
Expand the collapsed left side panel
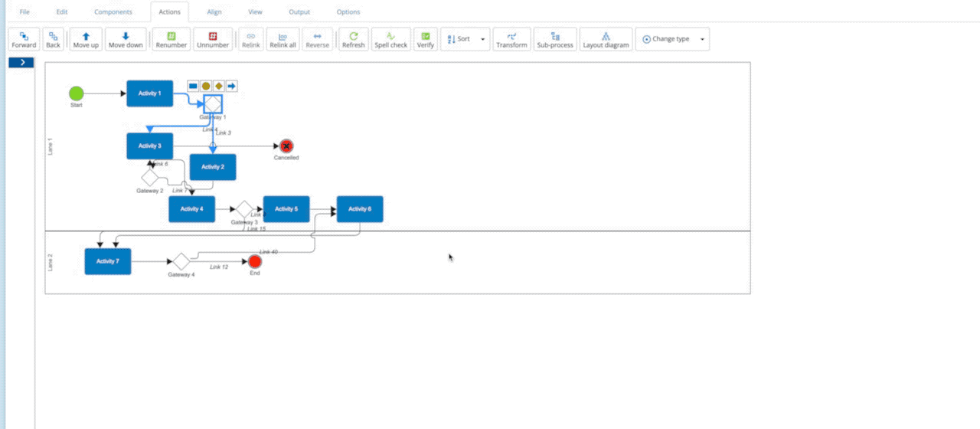tap(21, 62)
